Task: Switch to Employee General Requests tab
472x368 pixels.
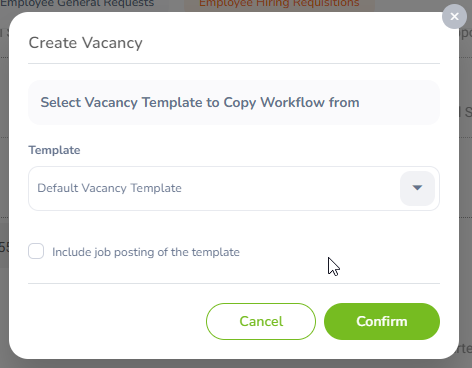Action: click(77, 4)
